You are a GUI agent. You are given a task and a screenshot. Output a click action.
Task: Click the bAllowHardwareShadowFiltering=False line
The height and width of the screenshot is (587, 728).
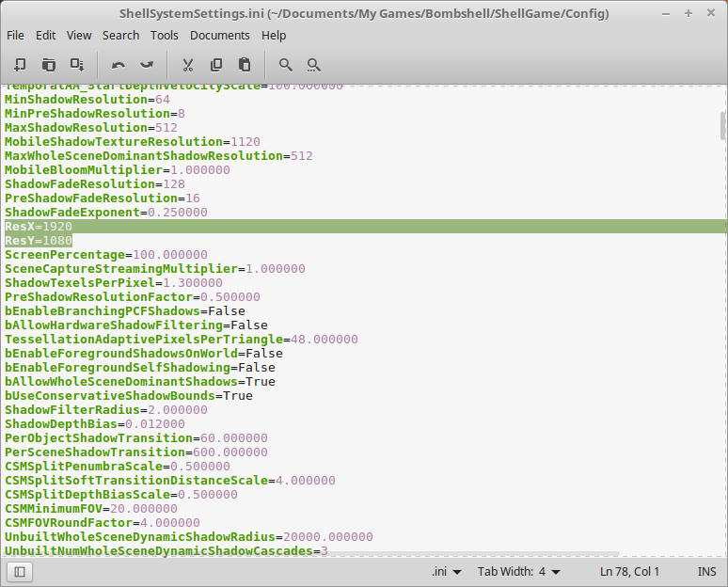[136, 325]
